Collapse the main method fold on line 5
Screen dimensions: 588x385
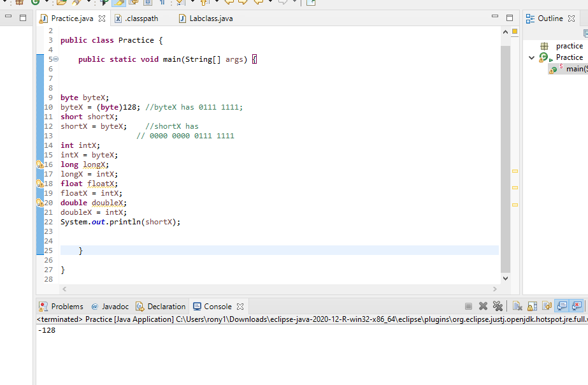(57, 59)
